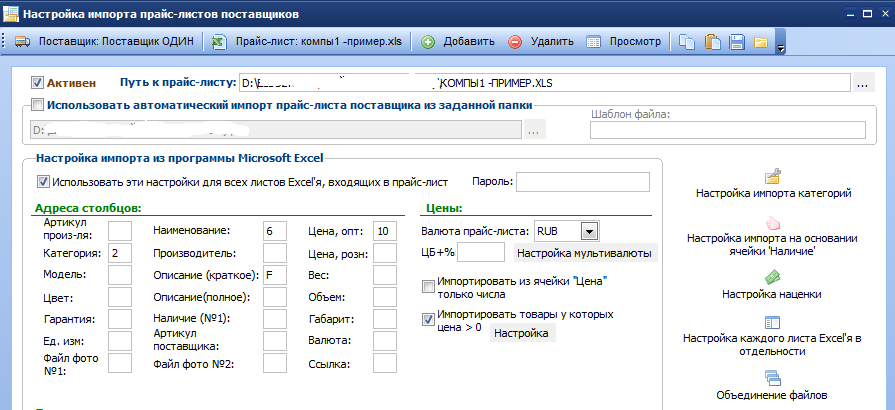Click the green money markup icon
The width and height of the screenshot is (895, 410).
click(772, 278)
